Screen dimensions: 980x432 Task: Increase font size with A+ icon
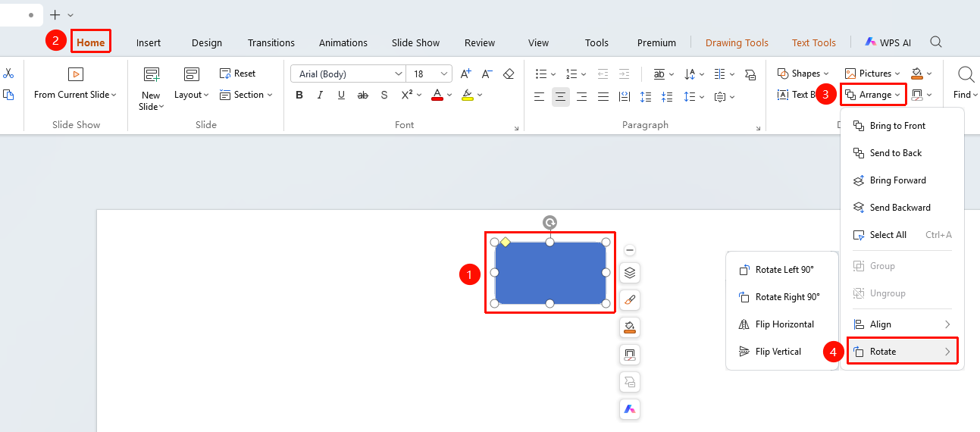click(466, 74)
